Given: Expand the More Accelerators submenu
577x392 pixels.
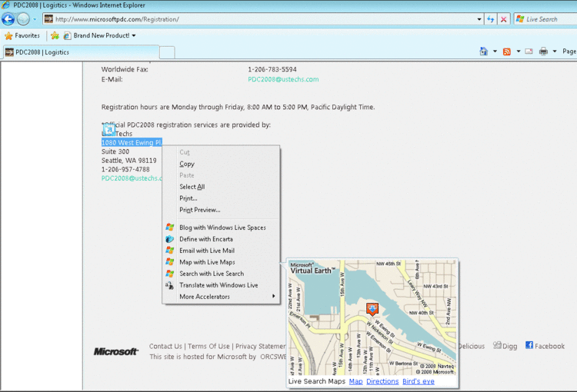Looking at the screenshot, I should [x=221, y=297].
